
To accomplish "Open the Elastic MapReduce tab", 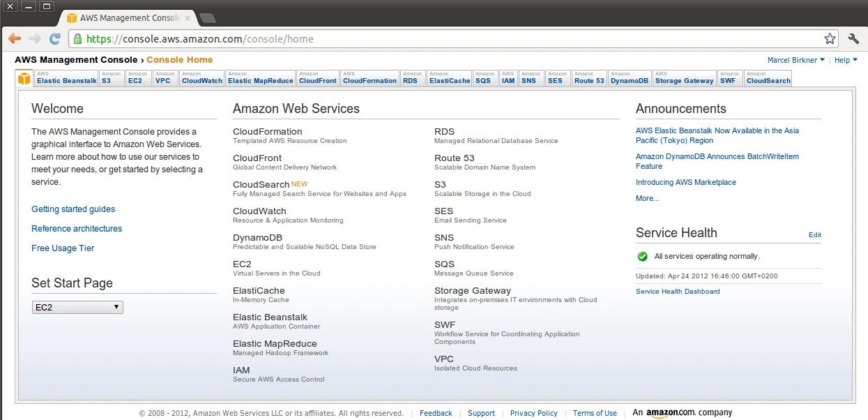I will click(261, 78).
